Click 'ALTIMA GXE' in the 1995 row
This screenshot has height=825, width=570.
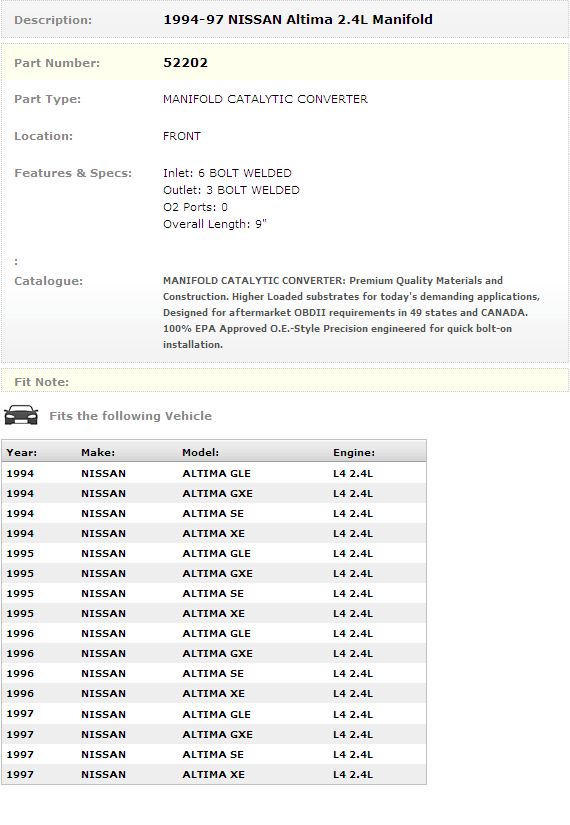217,574
